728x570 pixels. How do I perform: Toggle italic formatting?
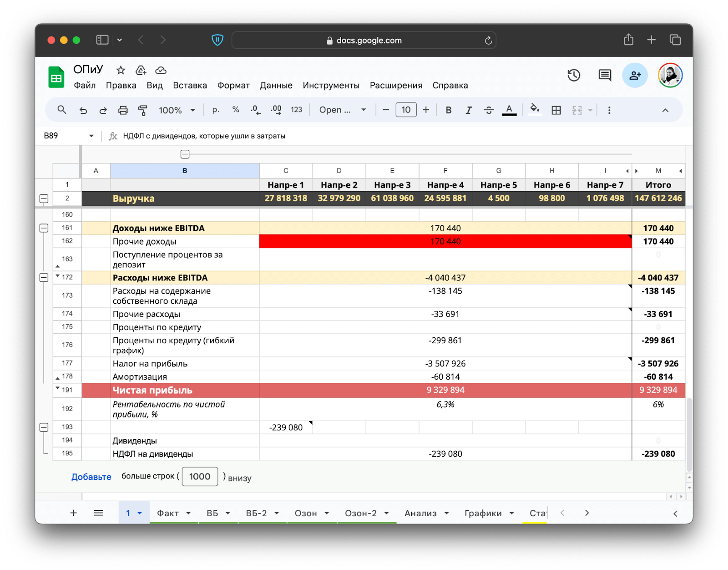(x=468, y=110)
